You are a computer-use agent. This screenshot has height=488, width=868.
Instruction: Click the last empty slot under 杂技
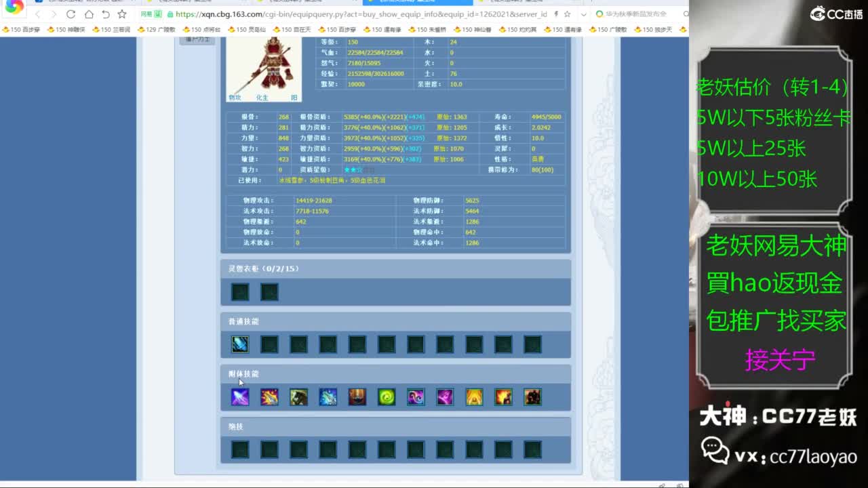(x=532, y=449)
